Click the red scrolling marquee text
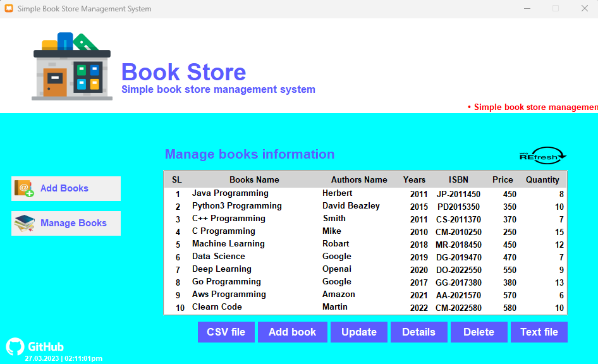The height and width of the screenshot is (364, 598). click(533, 107)
